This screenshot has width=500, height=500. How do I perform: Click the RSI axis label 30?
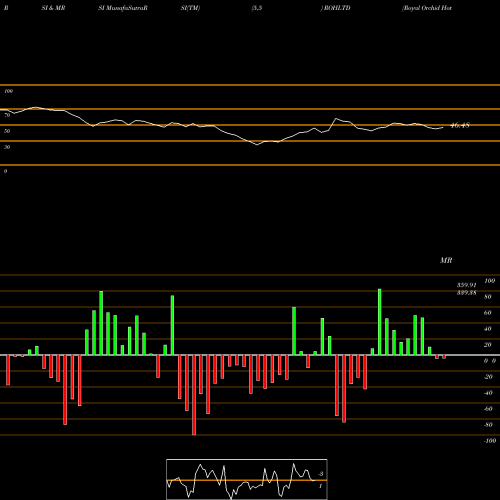[x=7, y=147]
